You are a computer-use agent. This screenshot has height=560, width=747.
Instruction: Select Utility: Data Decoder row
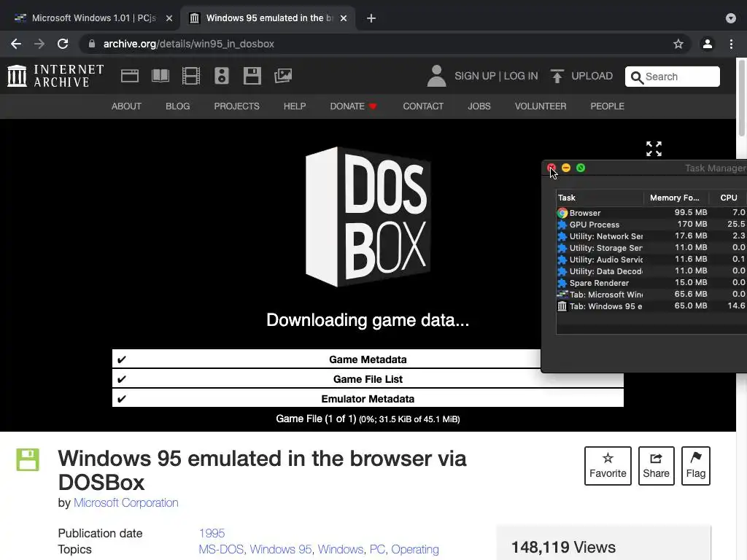coord(651,271)
